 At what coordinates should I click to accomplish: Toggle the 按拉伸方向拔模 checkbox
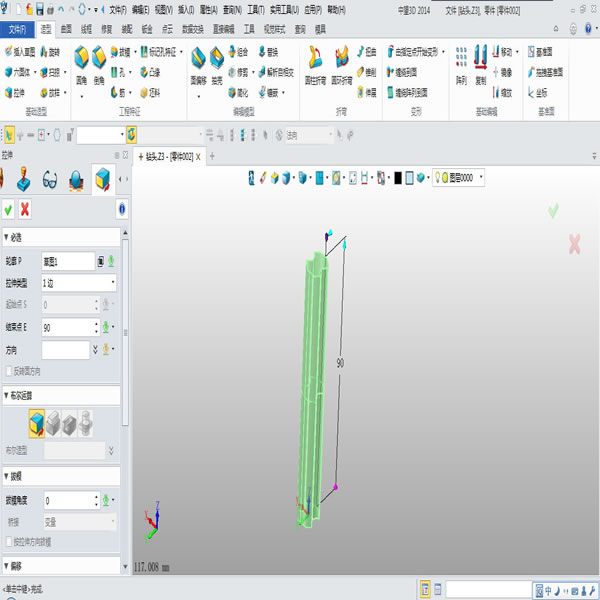(x=9, y=541)
